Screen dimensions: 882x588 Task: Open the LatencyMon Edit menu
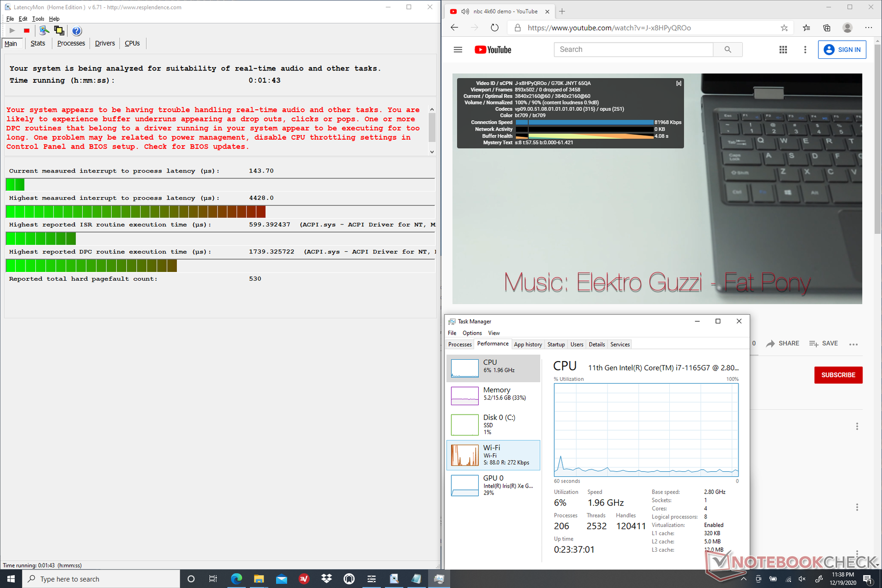point(23,19)
